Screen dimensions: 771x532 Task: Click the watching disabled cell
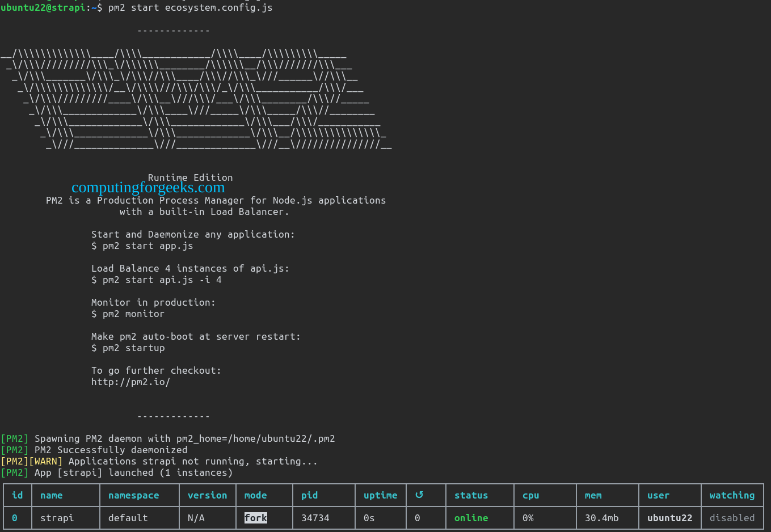(x=732, y=518)
